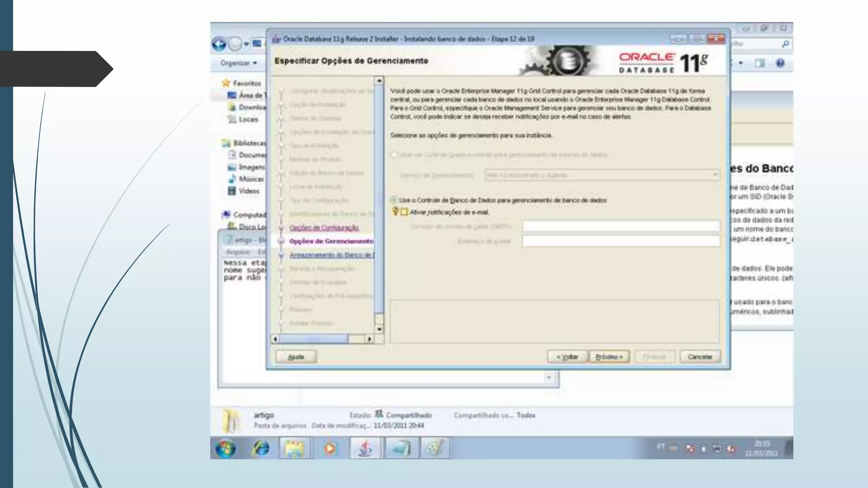Enable the Ativar notificações de e-mail checkbox
This screenshot has width=868, height=488.
click(404, 212)
